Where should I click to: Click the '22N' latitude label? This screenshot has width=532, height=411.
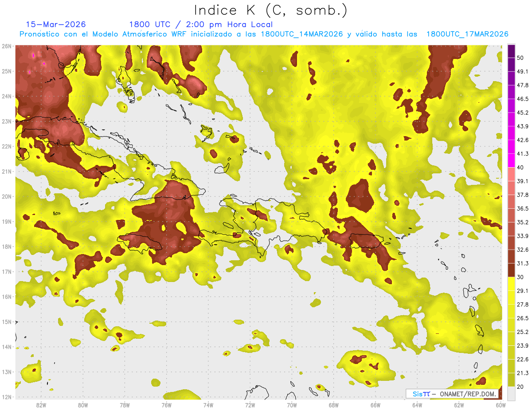(7, 146)
